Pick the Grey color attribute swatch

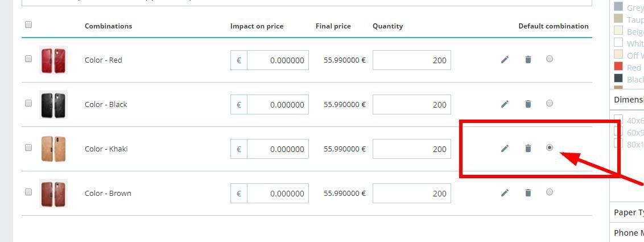(618, 7)
